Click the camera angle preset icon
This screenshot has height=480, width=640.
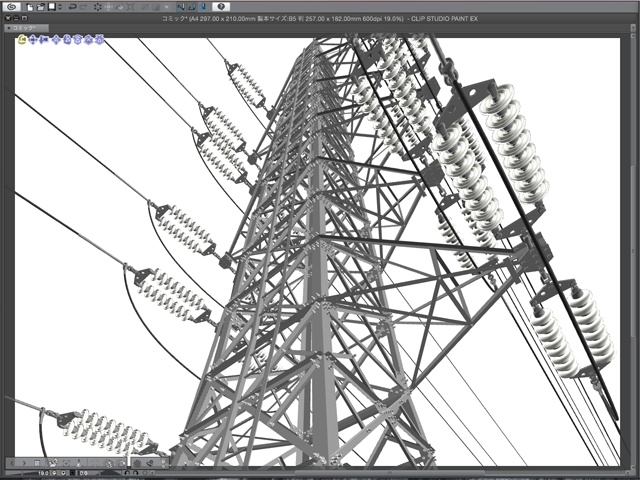click(x=53, y=463)
